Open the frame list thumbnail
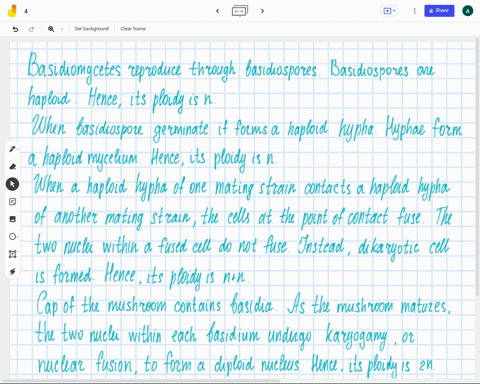 [x=240, y=11]
